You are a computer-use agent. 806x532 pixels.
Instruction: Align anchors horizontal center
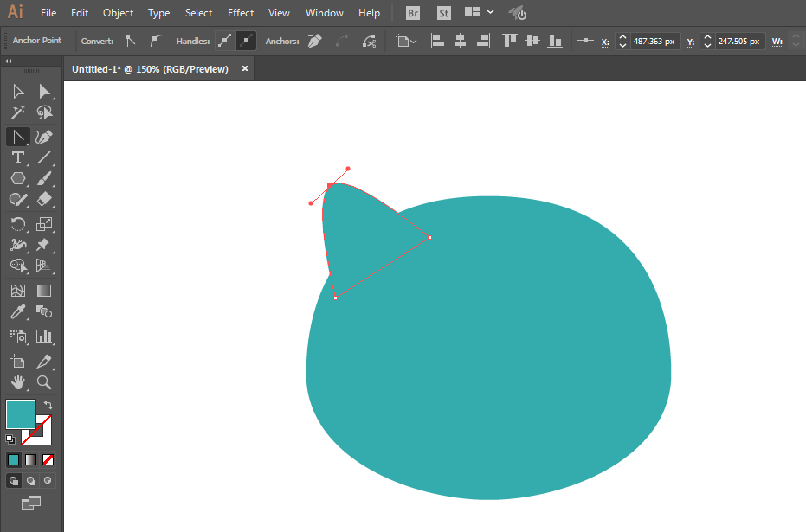[460, 41]
